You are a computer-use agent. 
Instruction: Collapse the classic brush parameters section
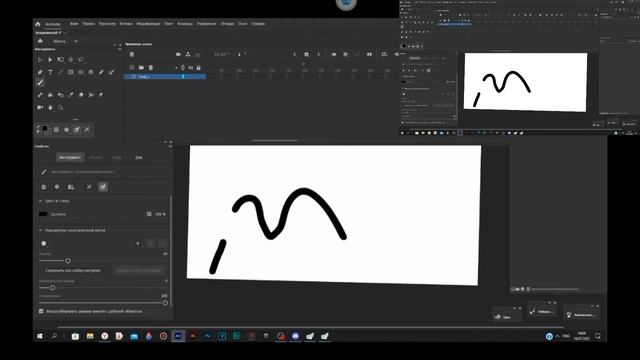click(40, 231)
